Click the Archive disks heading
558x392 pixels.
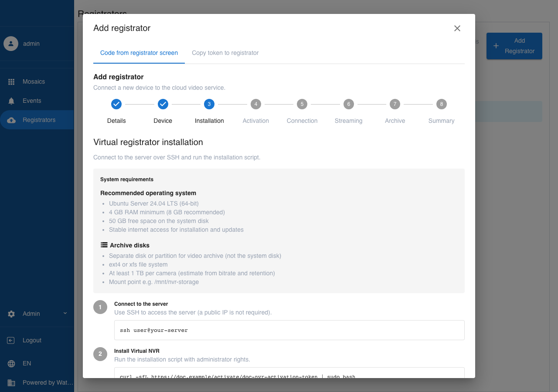point(129,245)
